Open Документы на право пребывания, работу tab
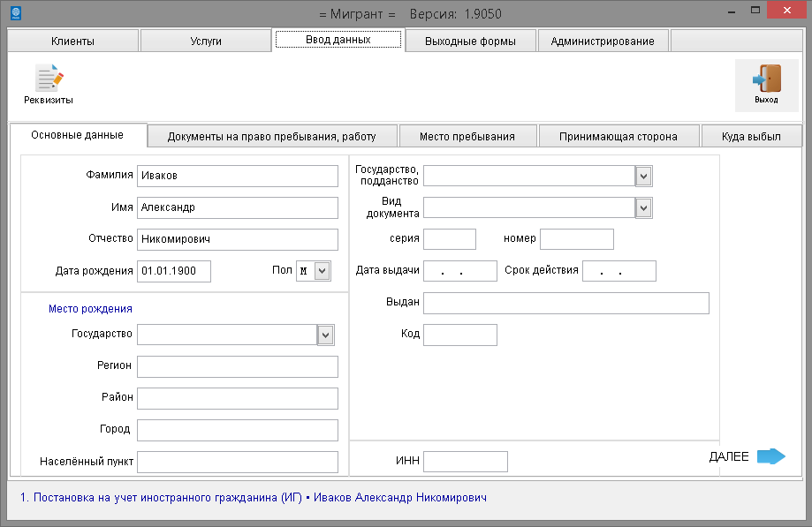This screenshot has width=812, height=527. [x=271, y=137]
